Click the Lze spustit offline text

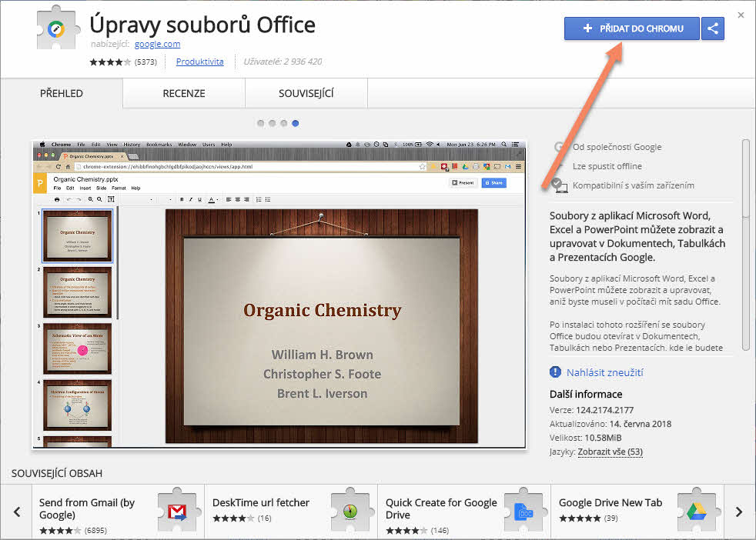[x=607, y=166]
